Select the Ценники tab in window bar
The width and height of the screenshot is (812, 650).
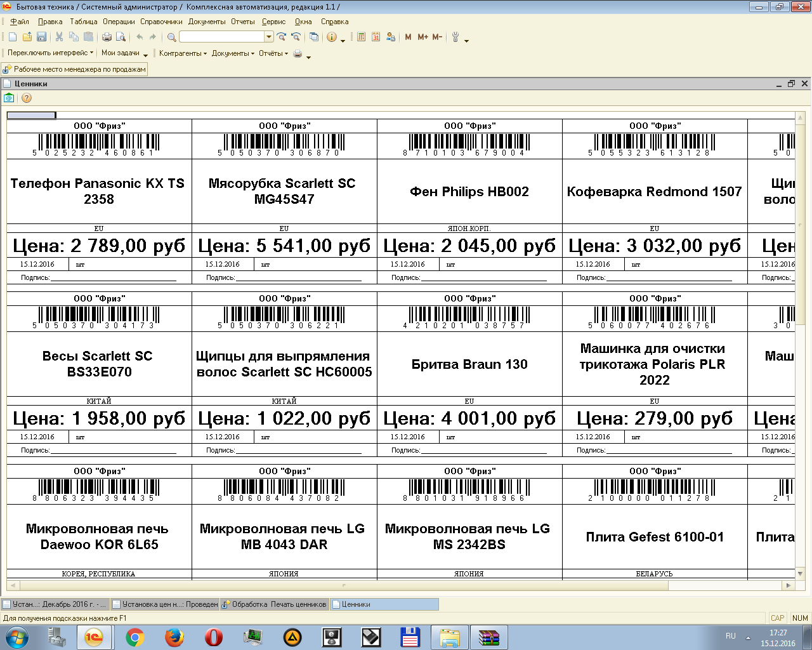(x=384, y=604)
